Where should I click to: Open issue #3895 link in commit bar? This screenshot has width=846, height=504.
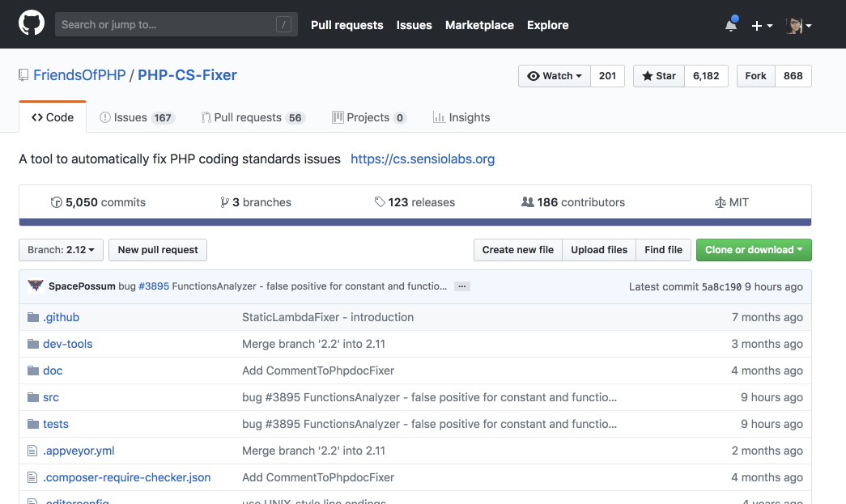(x=154, y=286)
